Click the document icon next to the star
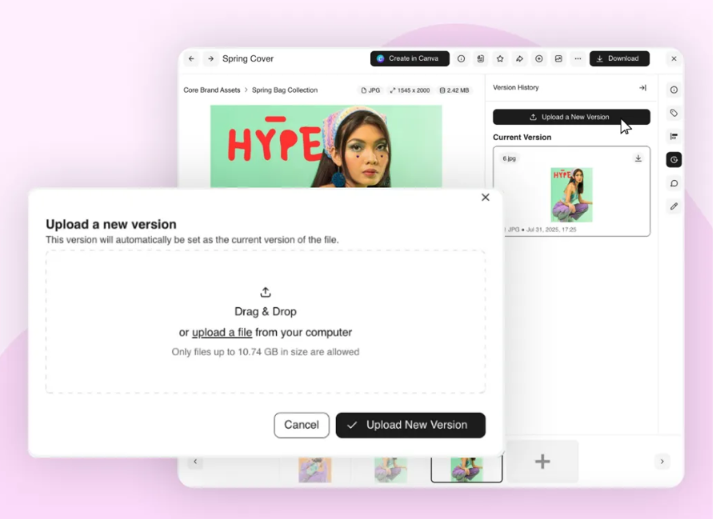Viewport: 713px width, 519px height. 481,59
